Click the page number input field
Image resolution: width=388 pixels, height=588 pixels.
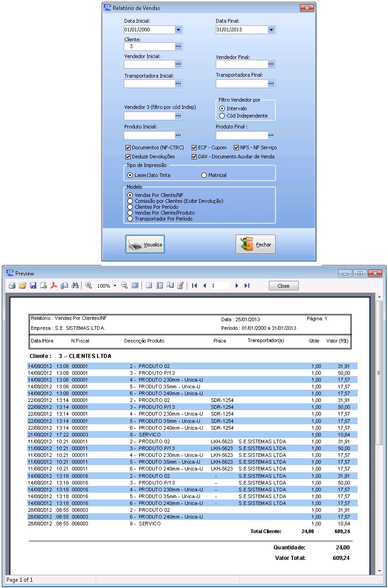click(x=219, y=286)
